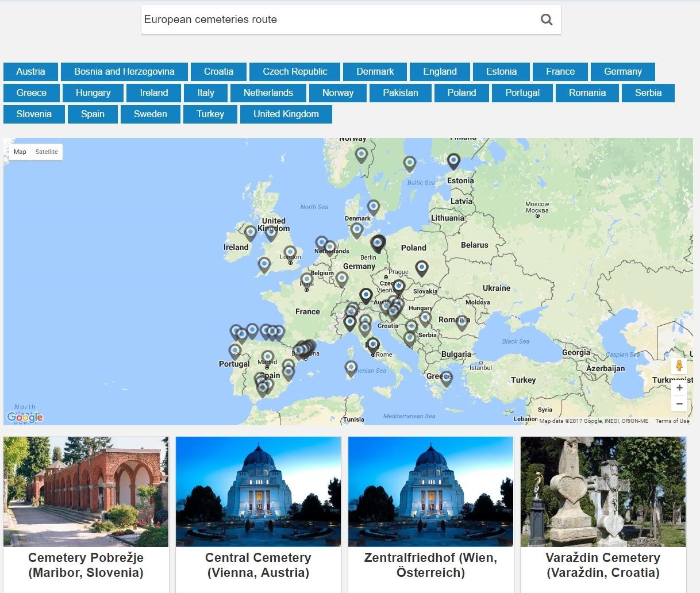Viewport: 700px width, 593px height.
Task: Click the search magnifier icon
Action: point(546,20)
